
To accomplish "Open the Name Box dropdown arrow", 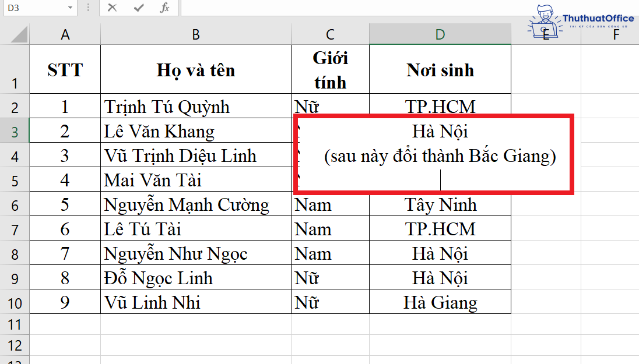I will click(71, 8).
